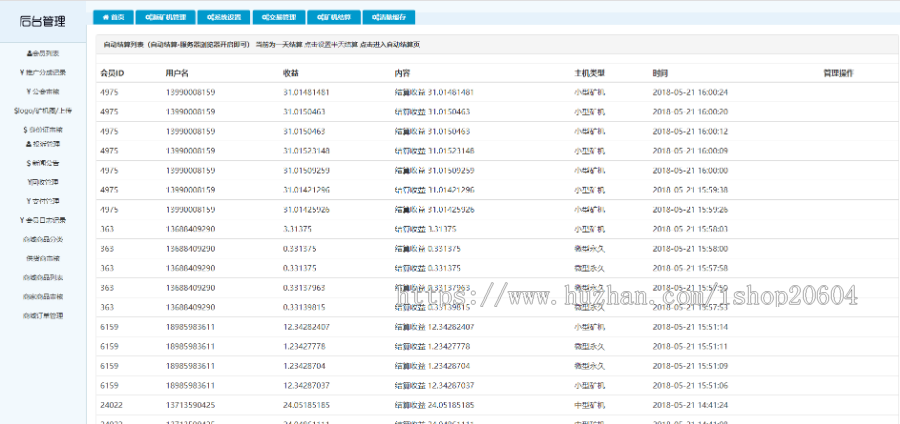Select the time 2018-05-21 16:00:24
The height and width of the screenshot is (424, 900).
tap(690, 92)
